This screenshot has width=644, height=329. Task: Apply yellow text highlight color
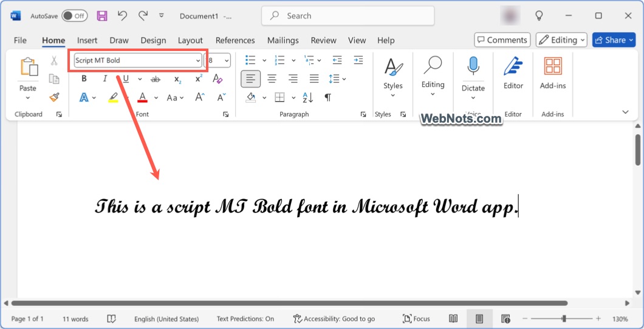[x=113, y=98]
